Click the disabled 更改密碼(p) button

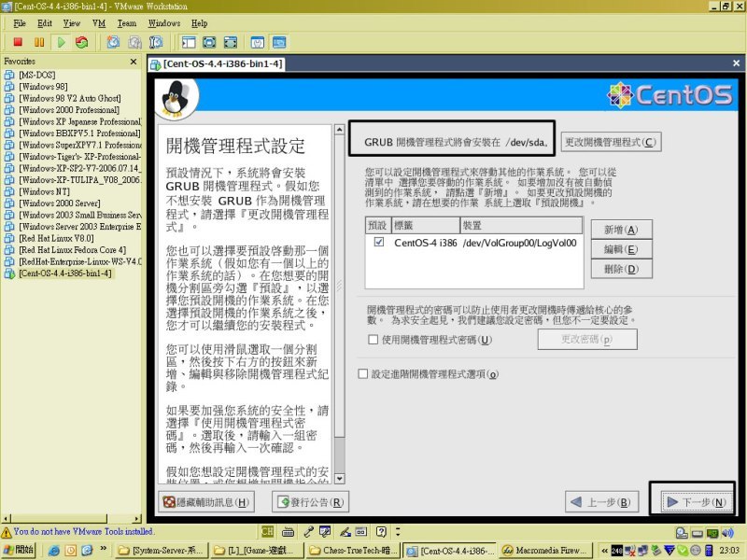coord(587,340)
